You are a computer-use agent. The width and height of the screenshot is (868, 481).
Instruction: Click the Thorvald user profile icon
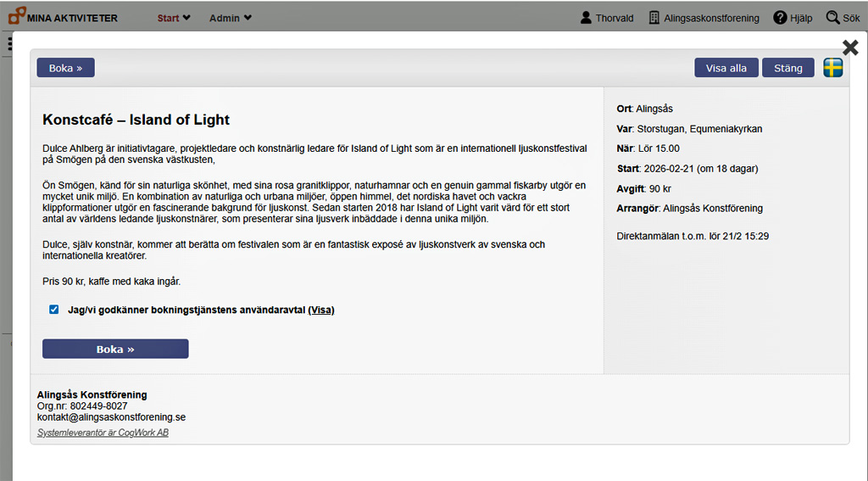point(586,18)
